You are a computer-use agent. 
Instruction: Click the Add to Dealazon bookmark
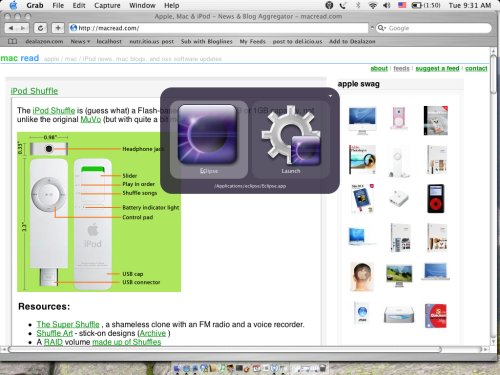(x=352, y=41)
